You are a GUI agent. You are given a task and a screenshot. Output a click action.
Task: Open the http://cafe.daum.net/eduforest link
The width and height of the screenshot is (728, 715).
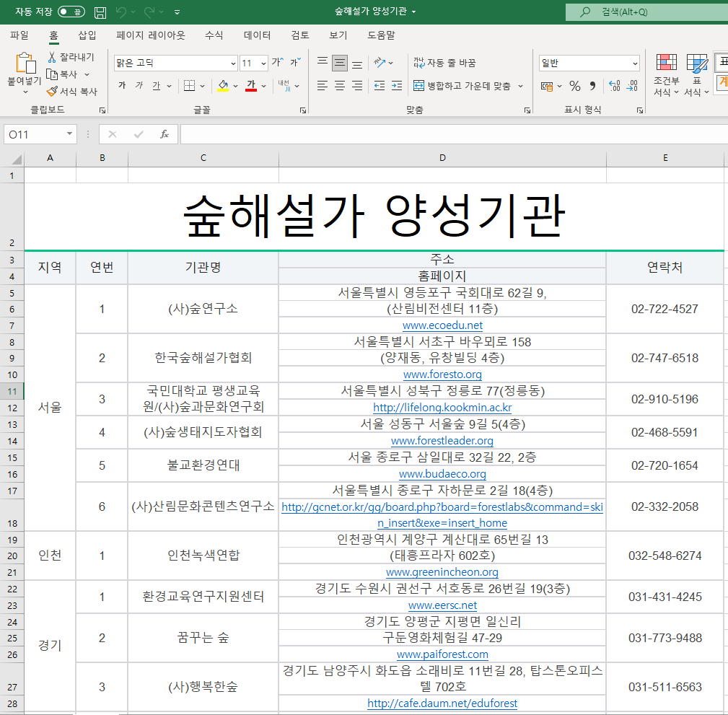pyautogui.click(x=442, y=703)
